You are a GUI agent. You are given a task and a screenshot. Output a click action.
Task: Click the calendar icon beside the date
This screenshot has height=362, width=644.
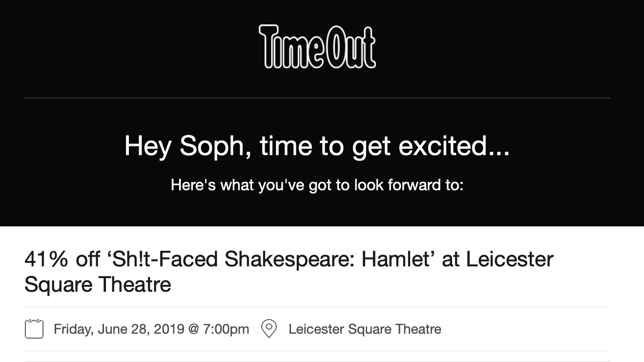coord(34,329)
